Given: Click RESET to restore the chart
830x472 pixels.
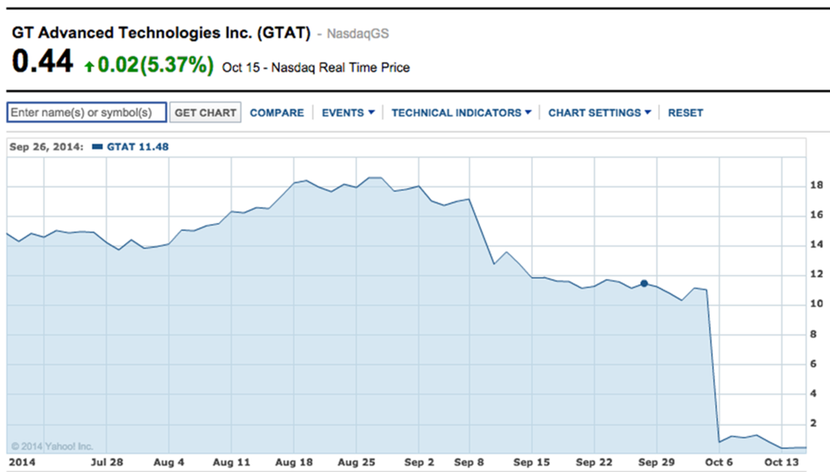Looking at the screenshot, I should 685,113.
